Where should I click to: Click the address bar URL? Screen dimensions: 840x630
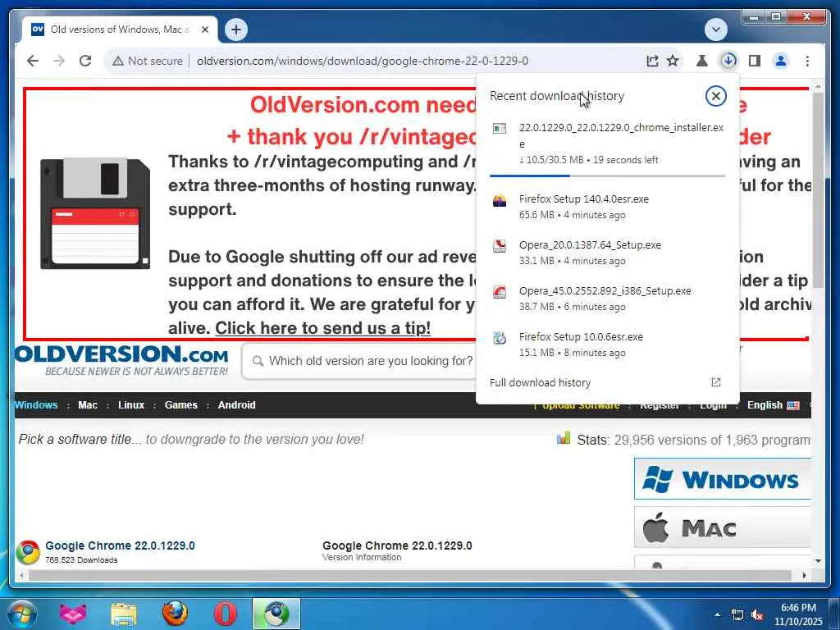coord(362,61)
